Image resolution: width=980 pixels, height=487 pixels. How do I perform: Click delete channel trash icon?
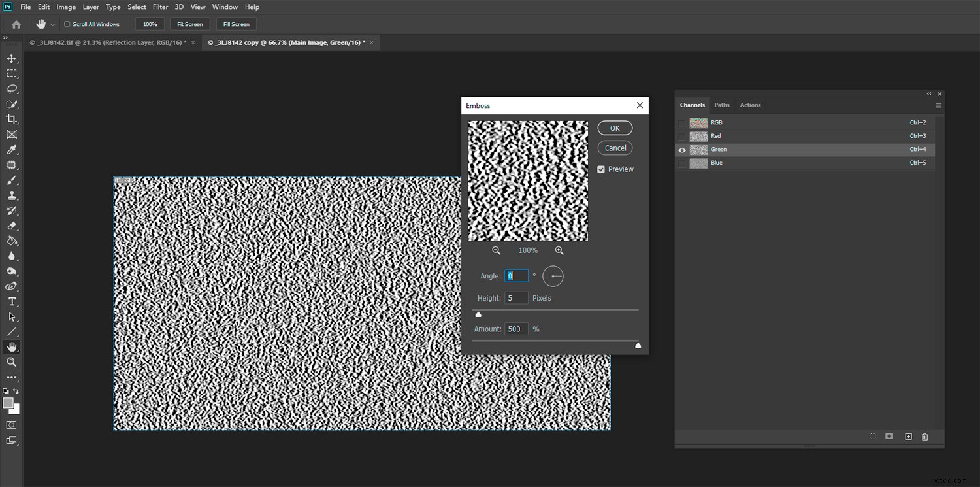(924, 437)
